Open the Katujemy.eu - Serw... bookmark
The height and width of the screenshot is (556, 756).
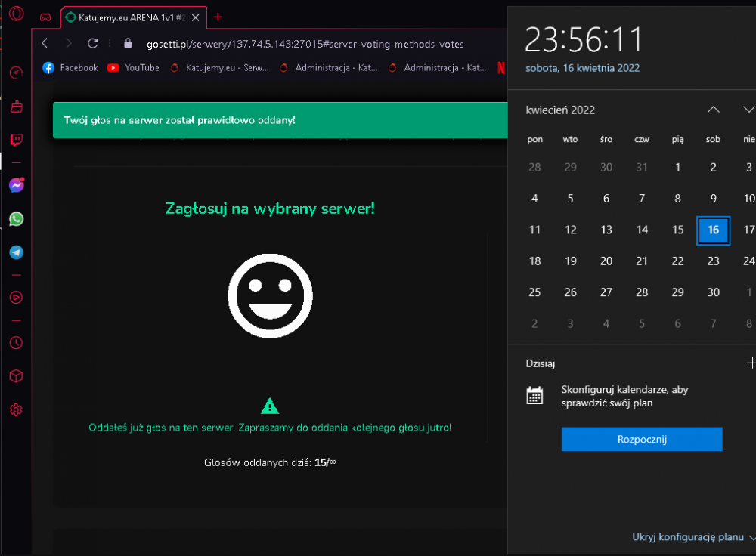click(219, 68)
